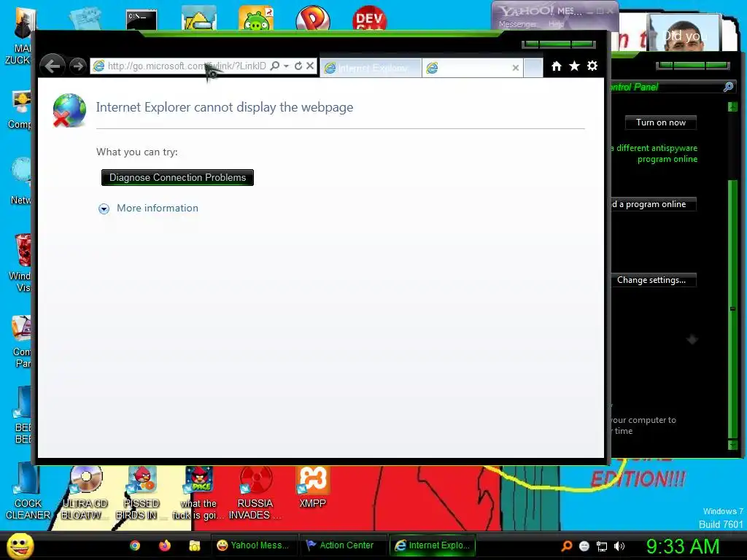This screenshot has height=560, width=747.
Task: Stop loading with the address bar X icon
Action: [x=309, y=66]
